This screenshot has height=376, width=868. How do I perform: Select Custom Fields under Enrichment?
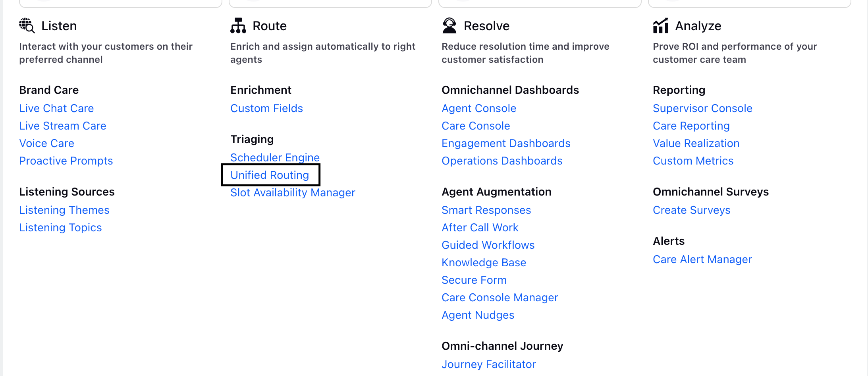click(x=266, y=108)
